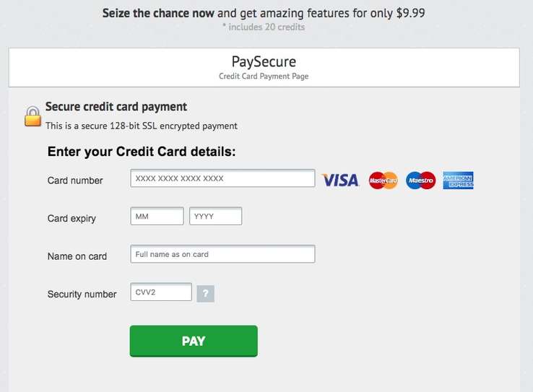Click the Name on card label
Screen dimensions: 533x392
[x=77, y=256]
